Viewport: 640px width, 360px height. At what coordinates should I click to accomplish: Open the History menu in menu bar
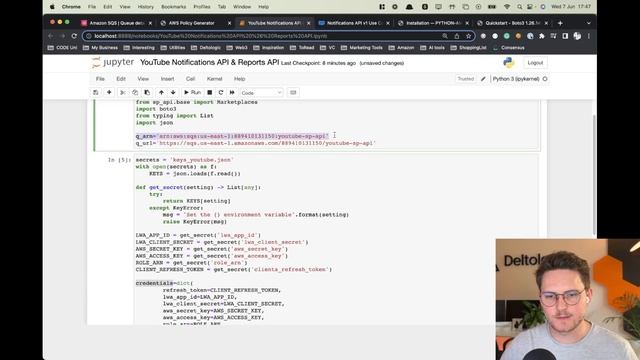(146, 7)
